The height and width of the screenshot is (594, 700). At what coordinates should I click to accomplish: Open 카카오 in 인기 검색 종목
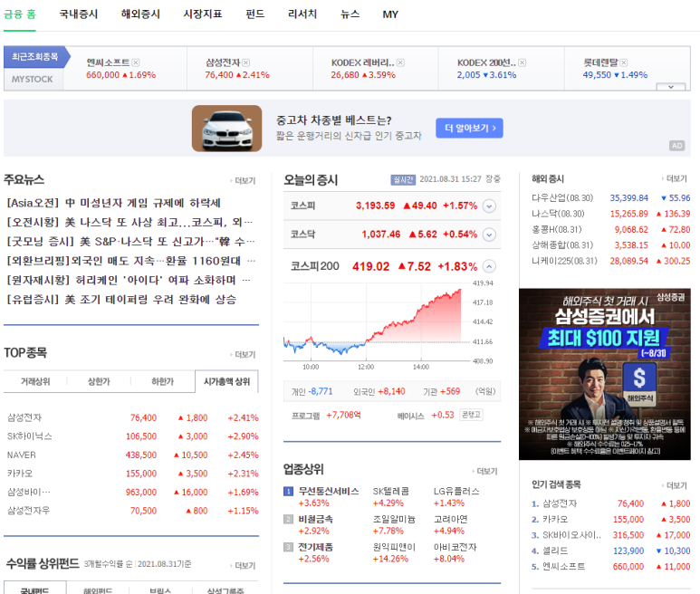pyautogui.click(x=555, y=520)
